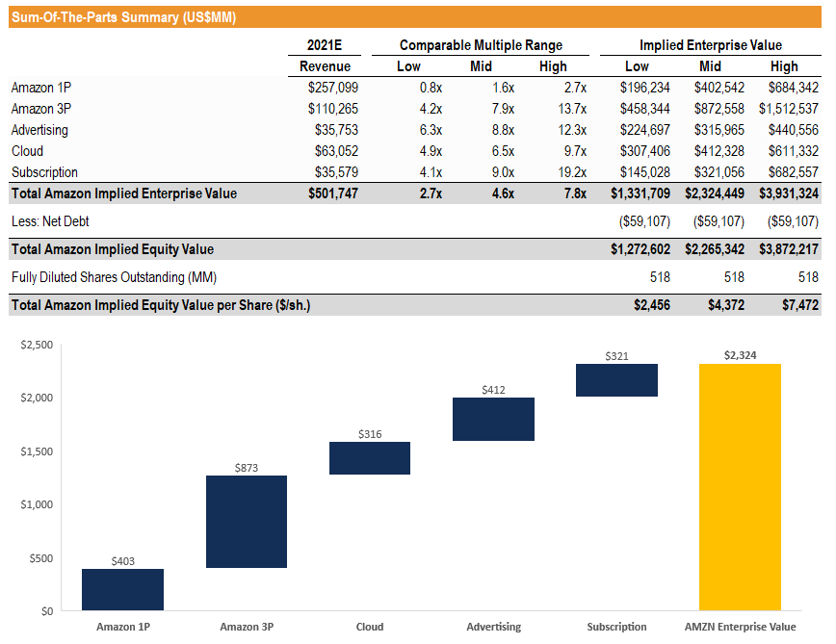Click Amazon 3P mid multiple 7.9x
This screenshot has height=644, width=836.
click(503, 109)
